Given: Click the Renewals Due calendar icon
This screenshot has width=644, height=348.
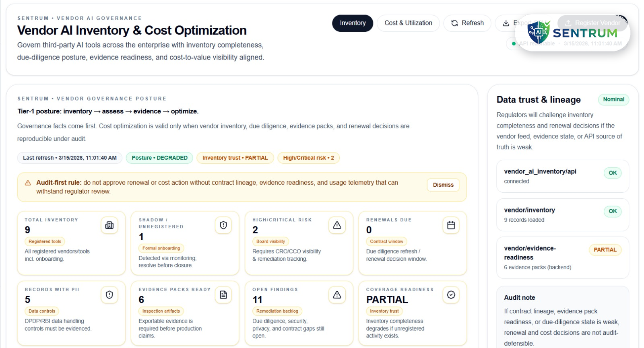Looking at the screenshot, I should tap(451, 225).
